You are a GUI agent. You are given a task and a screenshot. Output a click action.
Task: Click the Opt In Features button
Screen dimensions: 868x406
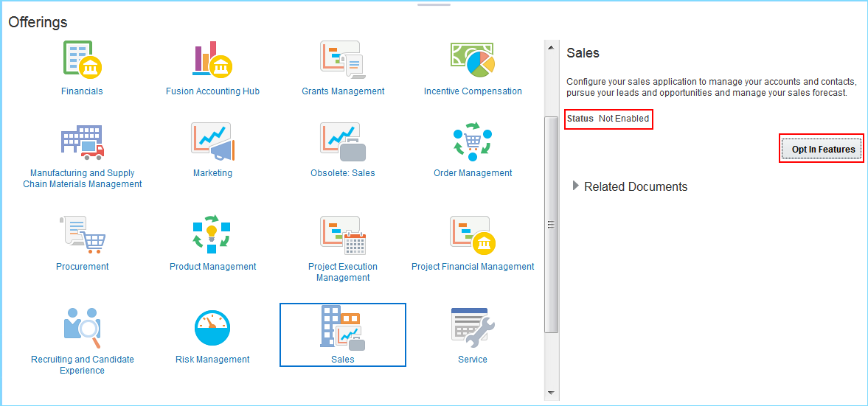[x=822, y=150]
